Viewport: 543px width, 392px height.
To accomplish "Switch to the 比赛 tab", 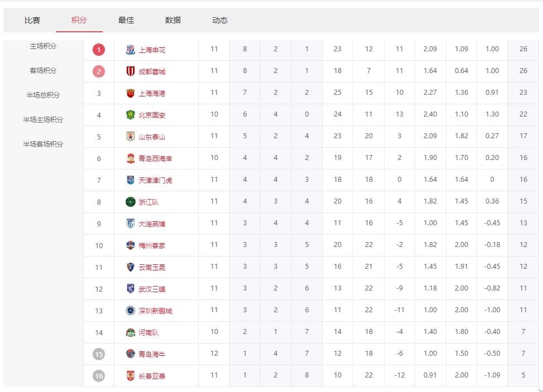I will (32, 20).
